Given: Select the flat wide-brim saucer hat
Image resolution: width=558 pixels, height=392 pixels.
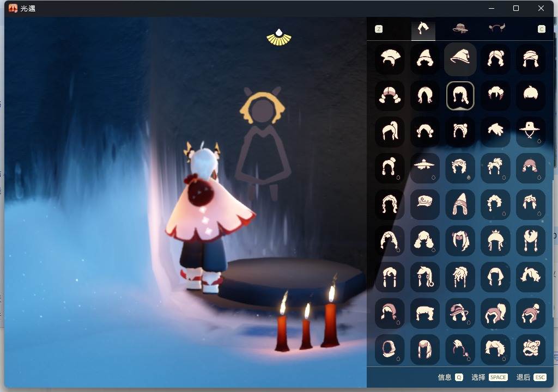Looking at the screenshot, I should click(425, 168).
